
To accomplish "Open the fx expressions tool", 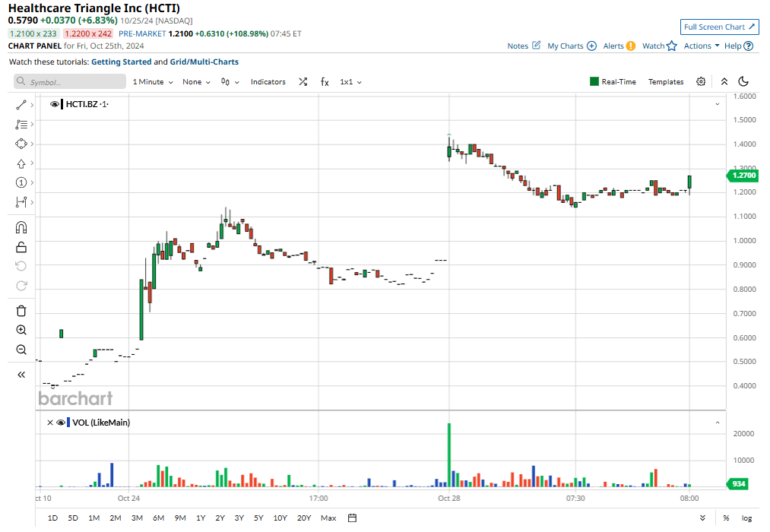I will pyautogui.click(x=325, y=82).
